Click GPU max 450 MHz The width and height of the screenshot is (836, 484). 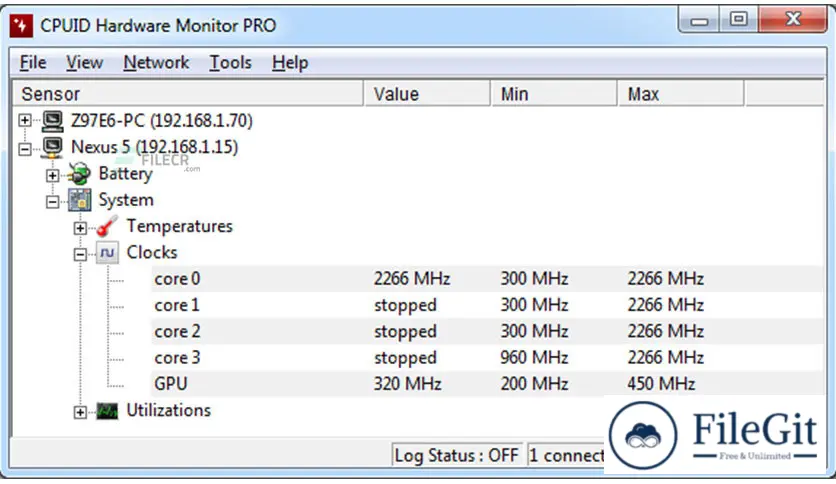pos(661,384)
